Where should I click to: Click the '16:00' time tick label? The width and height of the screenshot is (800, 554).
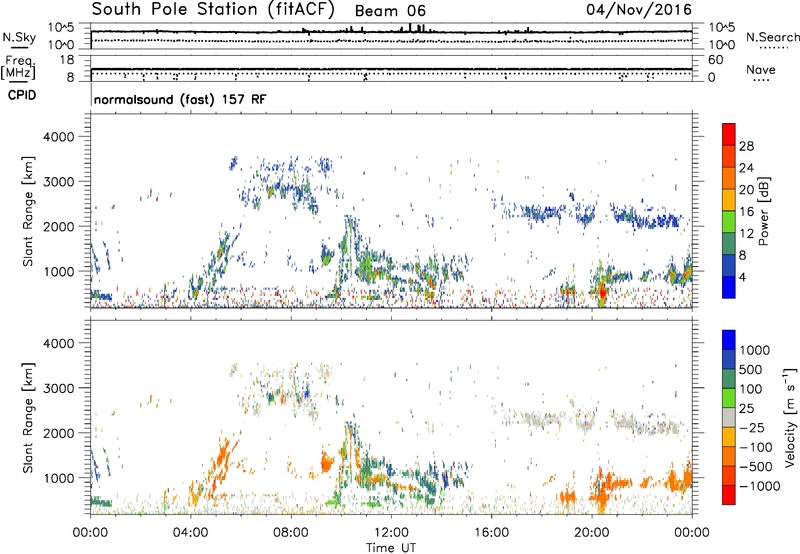[491, 533]
